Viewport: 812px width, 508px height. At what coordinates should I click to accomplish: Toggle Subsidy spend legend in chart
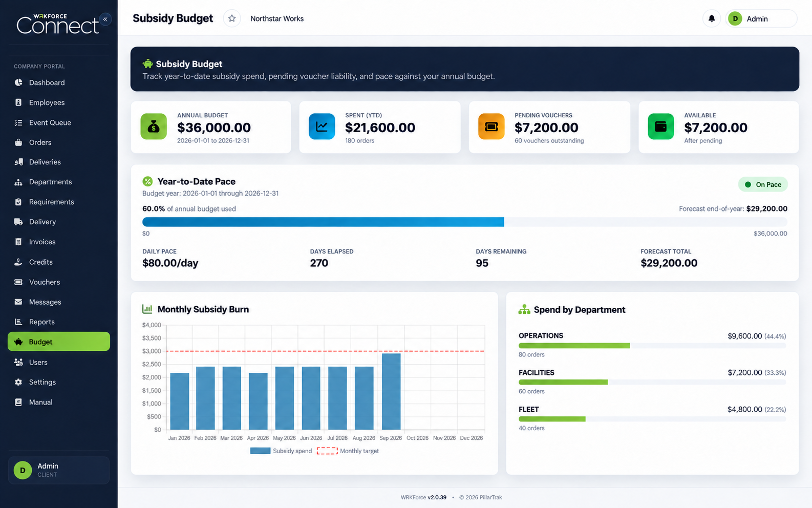[x=281, y=451]
